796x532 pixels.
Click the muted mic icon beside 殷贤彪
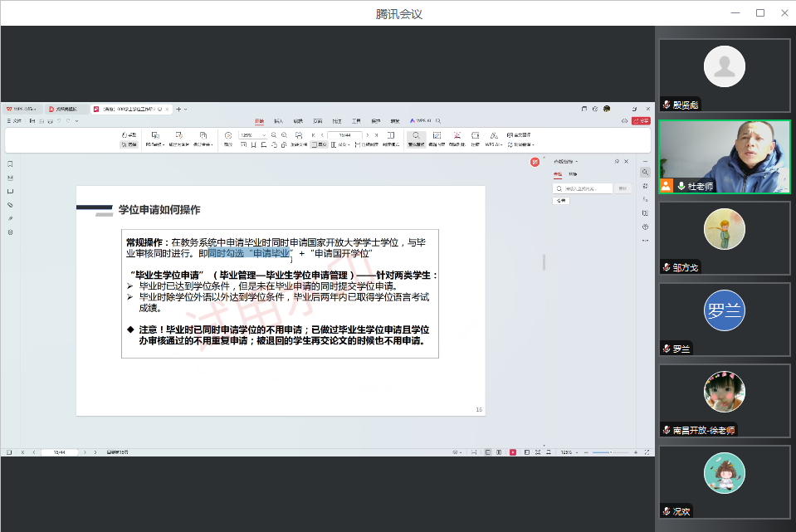click(666, 105)
